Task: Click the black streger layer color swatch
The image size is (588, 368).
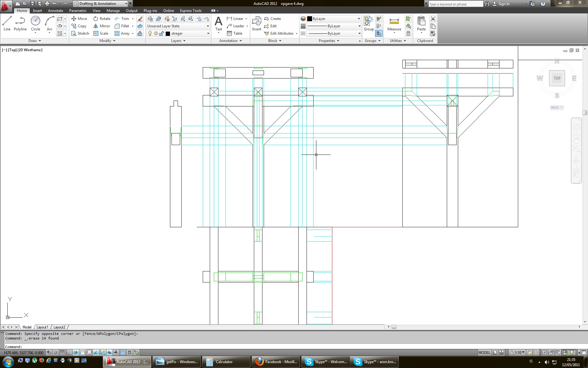Action: [x=168, y=33]
